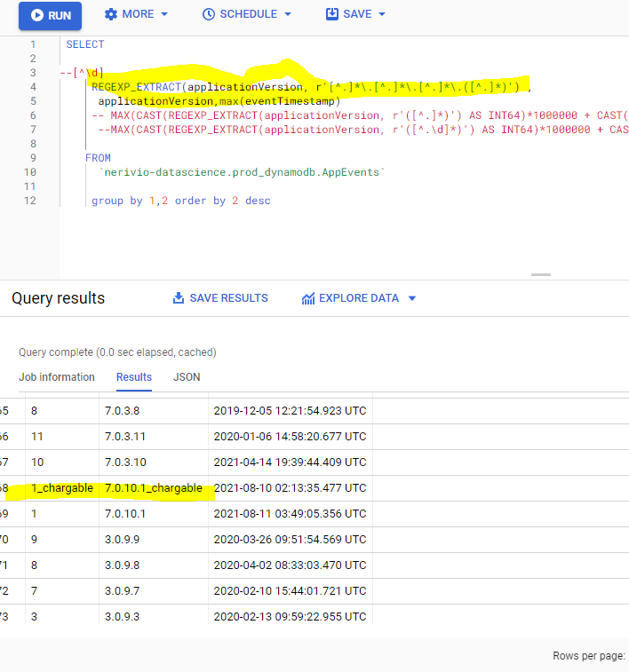Click the SAVE RESULTS button

click(220, 298)
